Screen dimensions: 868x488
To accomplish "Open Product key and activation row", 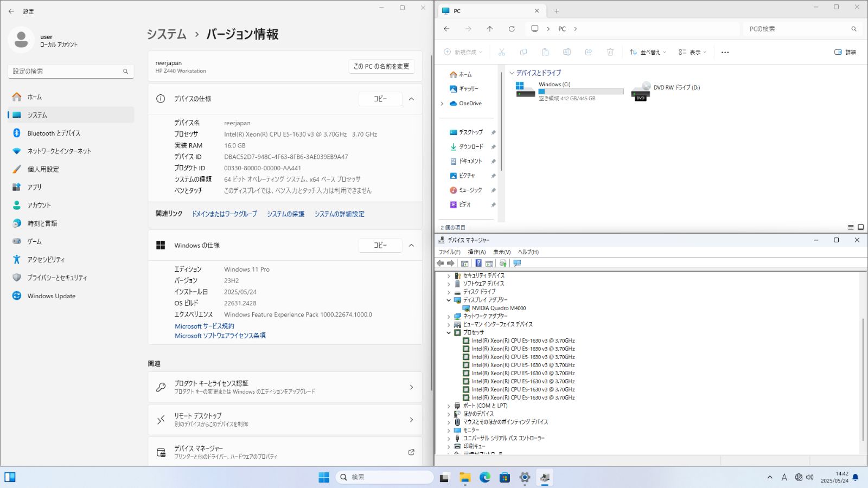I will pyautogui.click(x=285, y=387).
